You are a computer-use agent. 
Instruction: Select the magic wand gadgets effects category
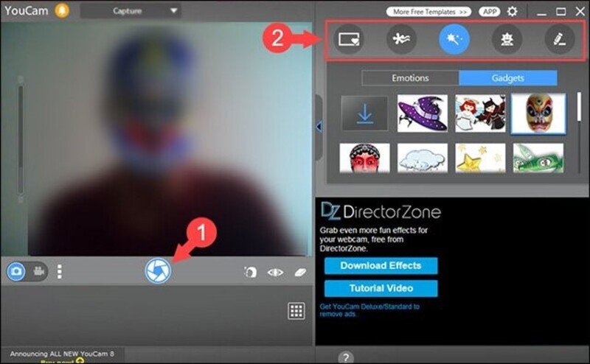tap(454, 39)
